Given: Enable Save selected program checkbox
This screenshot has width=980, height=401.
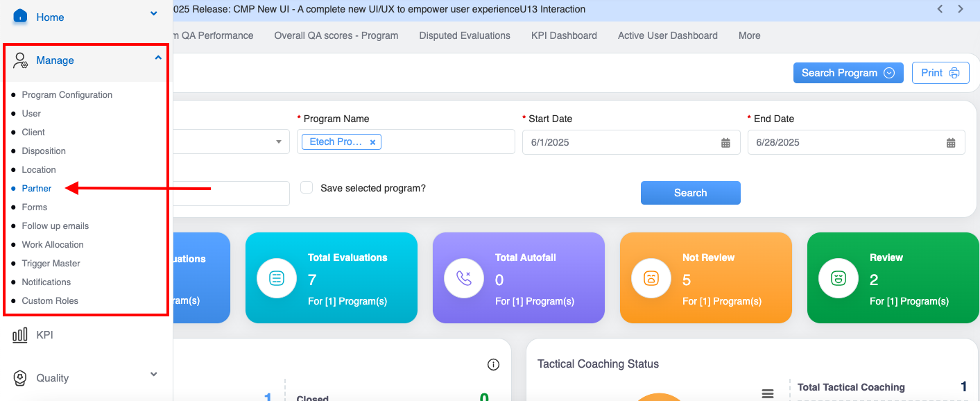Looking at the screenshot, I should 307,187.
